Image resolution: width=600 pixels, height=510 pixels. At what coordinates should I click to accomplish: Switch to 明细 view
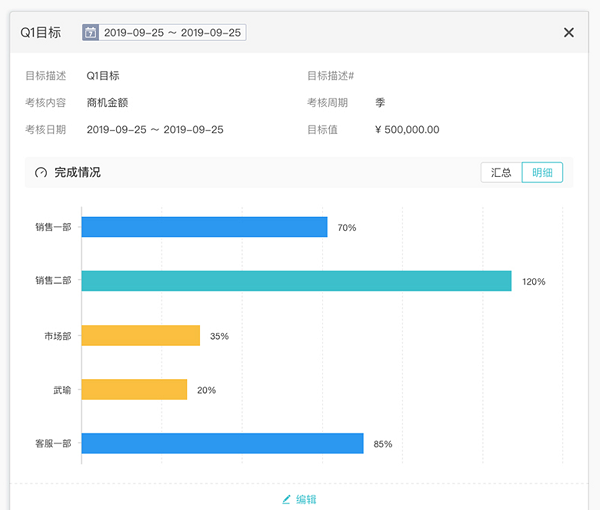point(542,172)
